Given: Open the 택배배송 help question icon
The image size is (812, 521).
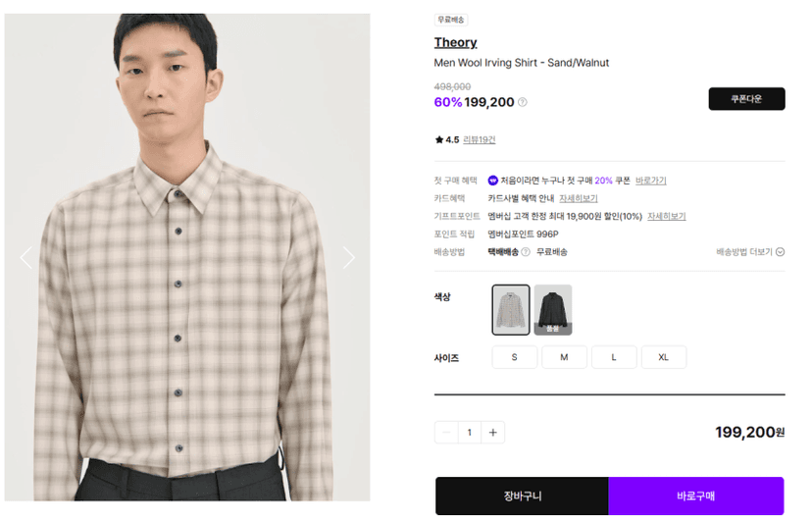Looking at the screenshot, I should [x=526, y=252].
